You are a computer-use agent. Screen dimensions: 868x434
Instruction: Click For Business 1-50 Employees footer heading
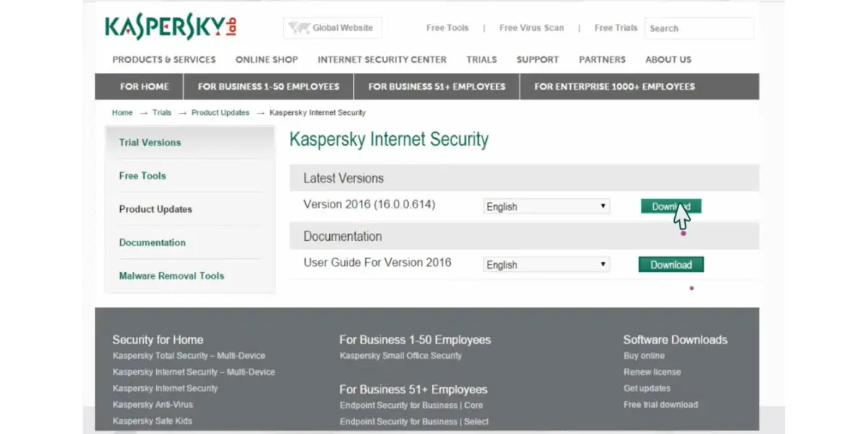415,339
